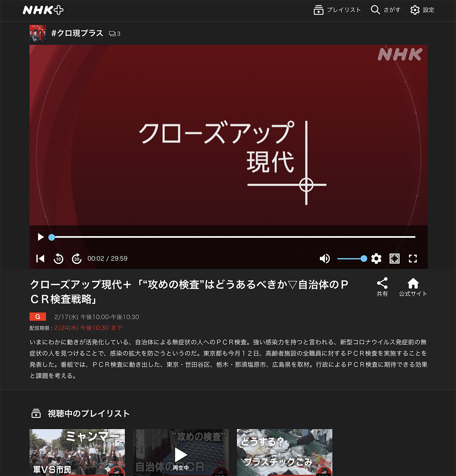Enter fullscreen mode
The image size is (456, 476).
413,259
